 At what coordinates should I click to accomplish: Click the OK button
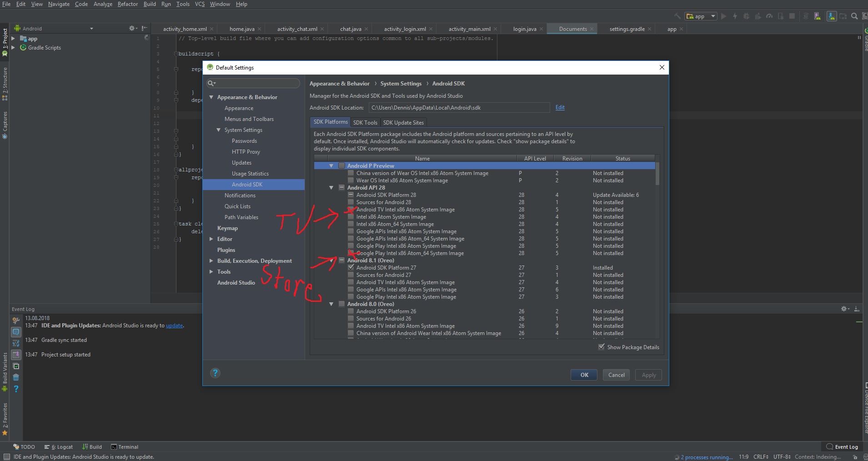pyautogui.click(x=584, y=375)
